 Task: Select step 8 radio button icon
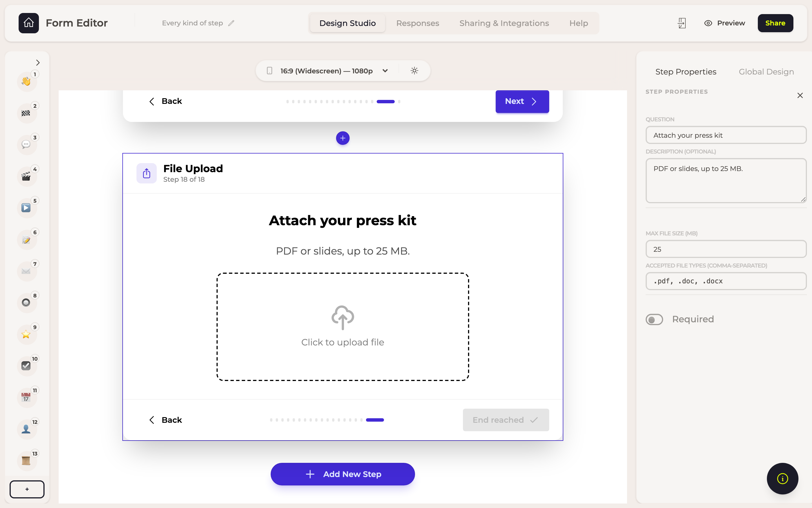pyautogui.click(x=26, y=303)
